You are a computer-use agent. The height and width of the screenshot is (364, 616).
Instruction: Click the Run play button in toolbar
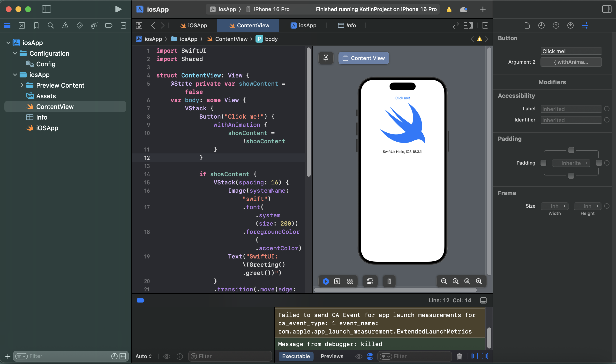118,9
